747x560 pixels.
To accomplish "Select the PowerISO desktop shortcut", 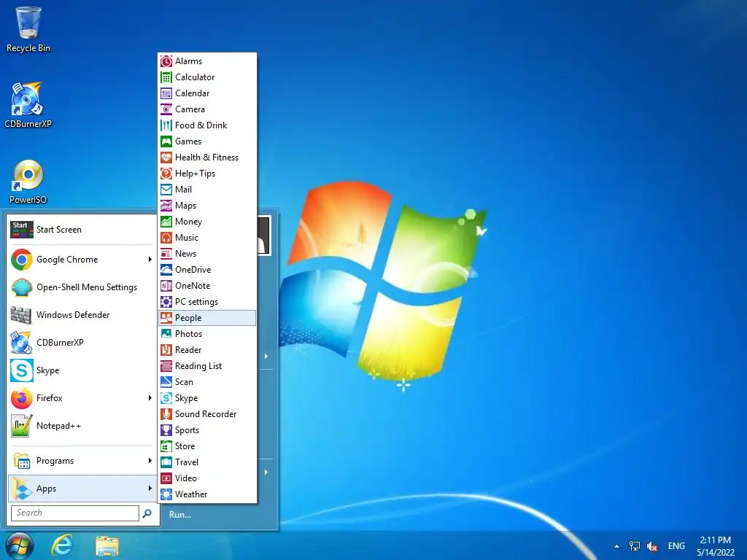I will coord(28,182).
